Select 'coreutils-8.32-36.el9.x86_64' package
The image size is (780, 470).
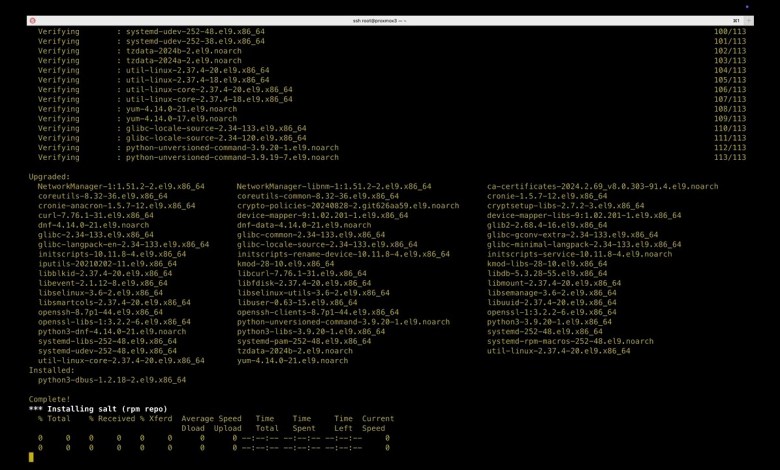coord(102,196)
